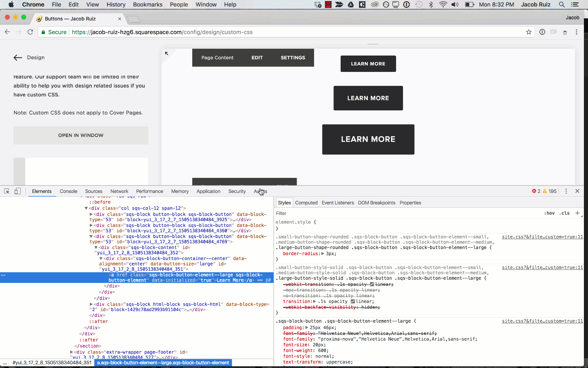588x368 pixels.
Task: Open the Properties tab in Styles pane
Action: click(410, 203)
